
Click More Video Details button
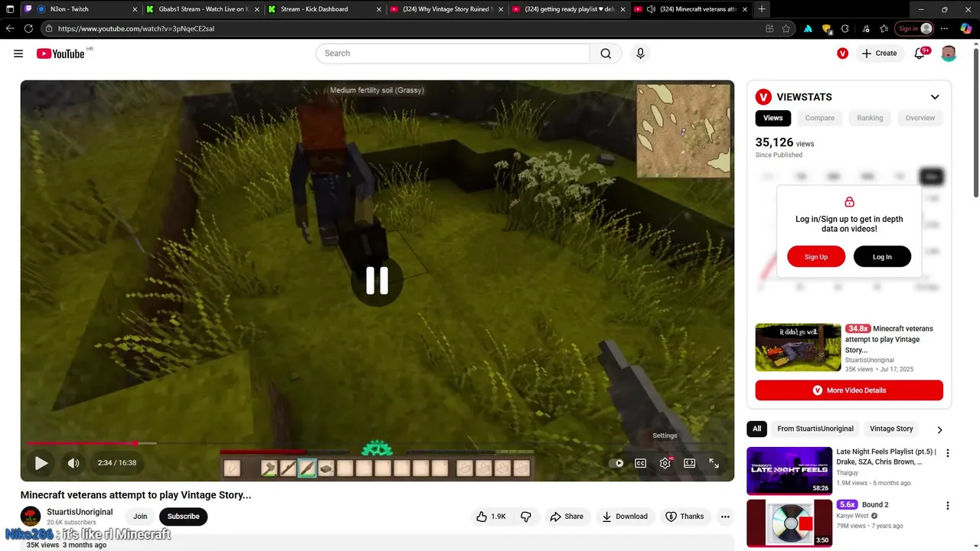pyautogui.click(x=849, y=390)
